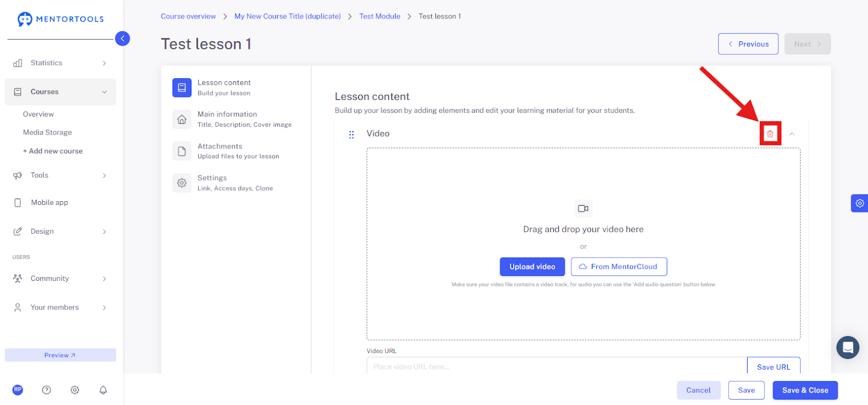Image resolution: width=868 pixels, height=405 pixels.
Task: Click the Upload video button
Action: [532, 267]
